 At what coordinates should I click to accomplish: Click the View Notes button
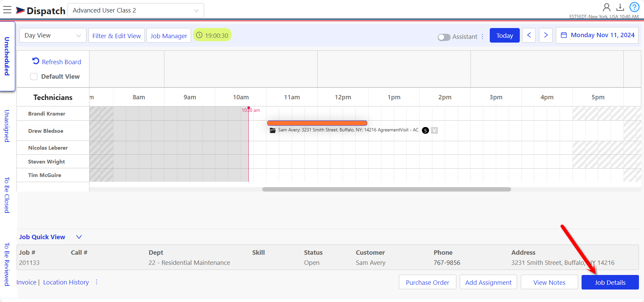click(549, 282)
